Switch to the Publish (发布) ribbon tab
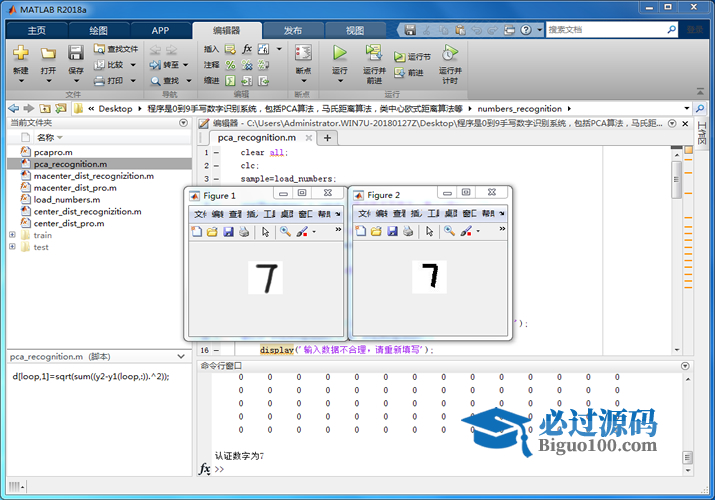This screenshot has height=500, width=715. pyautogui.click(x=293, y=30)
